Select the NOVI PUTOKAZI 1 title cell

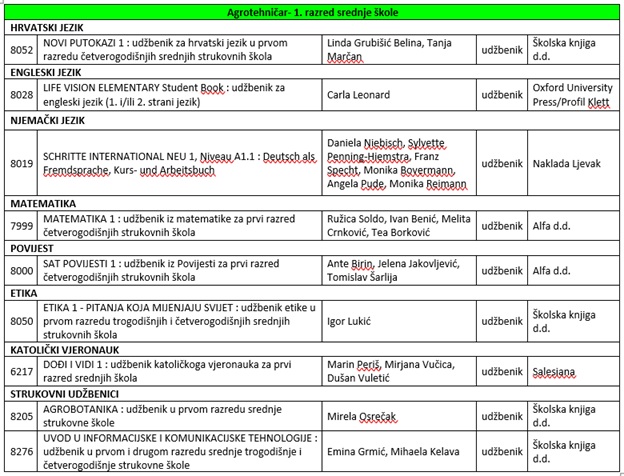pos(179,50)
